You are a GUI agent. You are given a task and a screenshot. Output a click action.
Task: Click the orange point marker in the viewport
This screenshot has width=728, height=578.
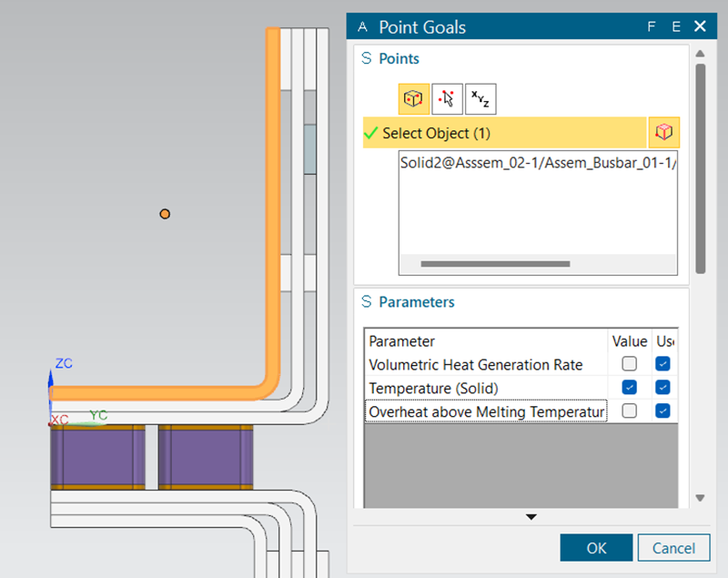[x=165, y=214]
